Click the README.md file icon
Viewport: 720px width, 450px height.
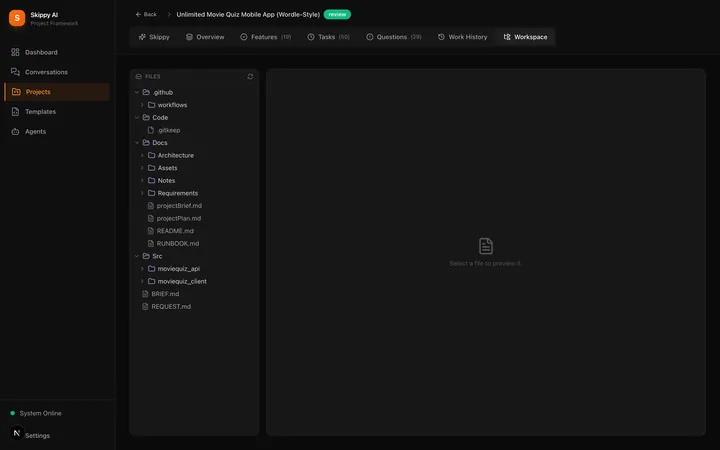point(151,231)
